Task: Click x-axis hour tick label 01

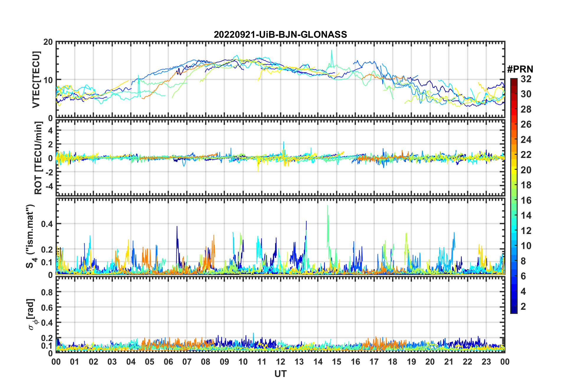Action: click(75, 362)
